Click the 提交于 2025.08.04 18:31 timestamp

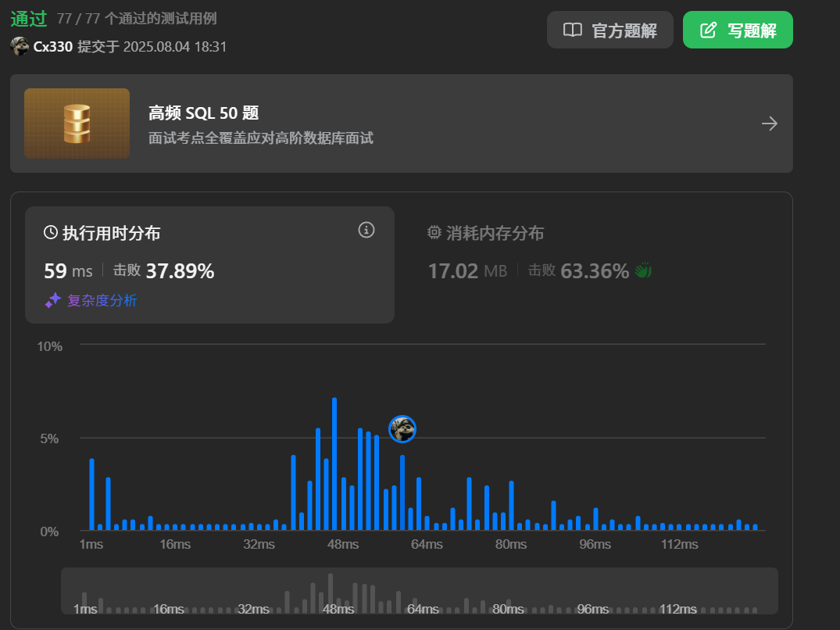152,47
